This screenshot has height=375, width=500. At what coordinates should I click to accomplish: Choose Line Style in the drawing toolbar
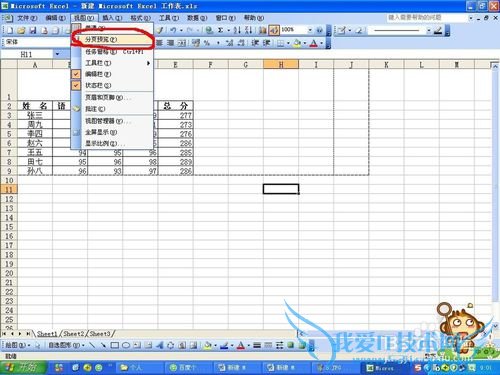tap(257, 345)
